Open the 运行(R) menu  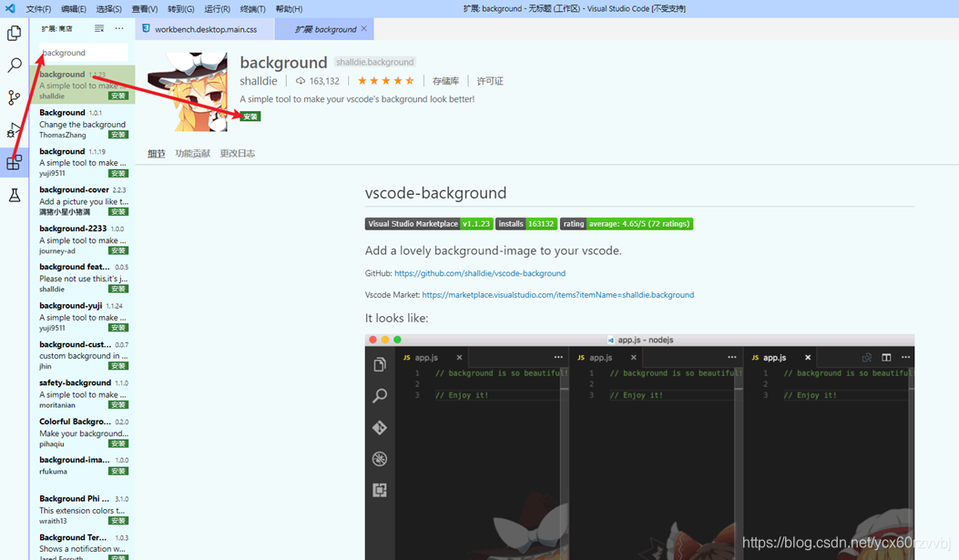pyautogui.click(x=217, y=8)
